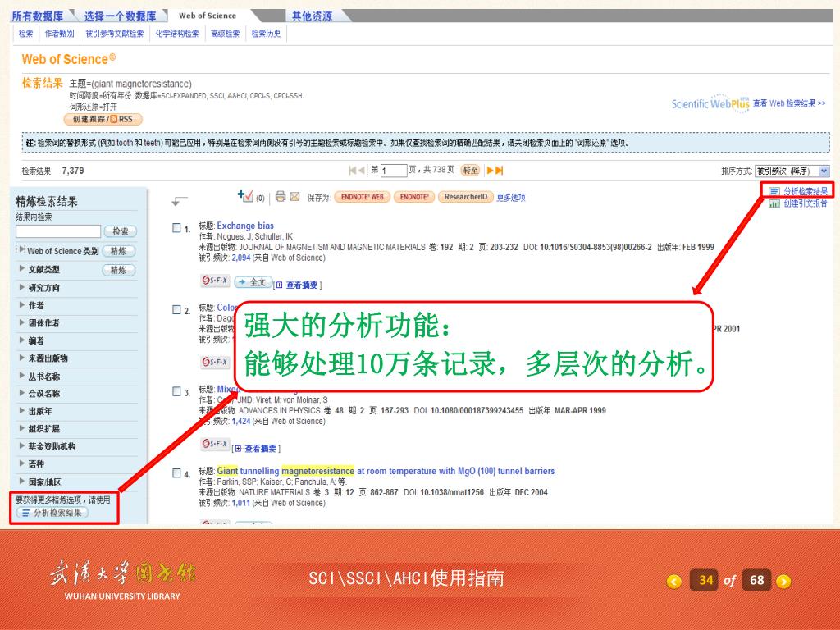Screen dimensions: 840x630
Task: Switch to 所有数据库 tab
Action: (38, 16)
